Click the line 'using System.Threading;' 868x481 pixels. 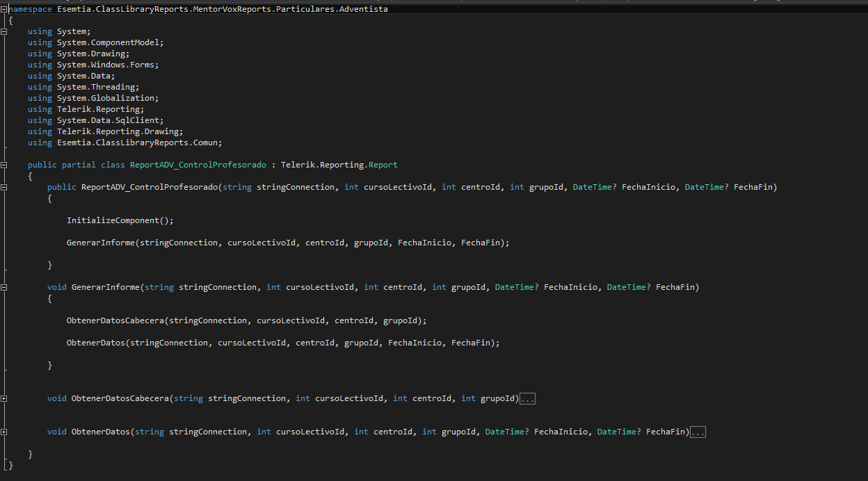click(x=83, y=87)
